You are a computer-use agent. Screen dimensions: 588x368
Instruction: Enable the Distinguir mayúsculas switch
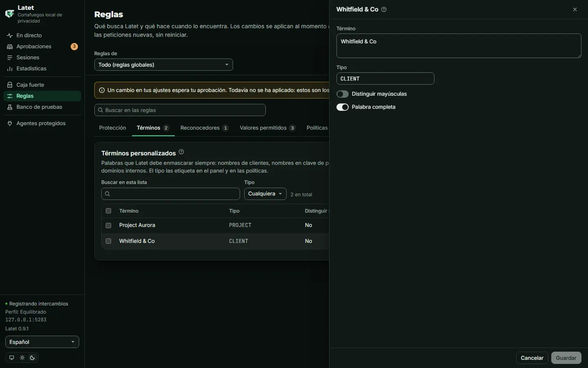343,94
